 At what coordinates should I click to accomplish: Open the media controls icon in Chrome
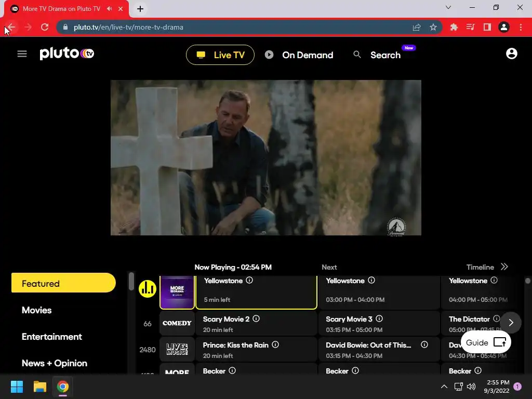[x=470, y=27]
